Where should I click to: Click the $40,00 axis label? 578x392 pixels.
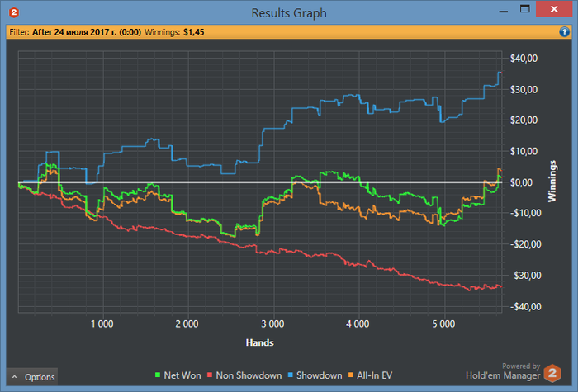pos(524,59)
